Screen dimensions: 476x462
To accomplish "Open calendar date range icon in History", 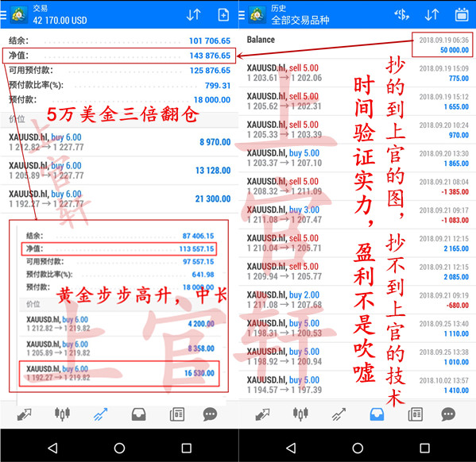I will point(462,14).
